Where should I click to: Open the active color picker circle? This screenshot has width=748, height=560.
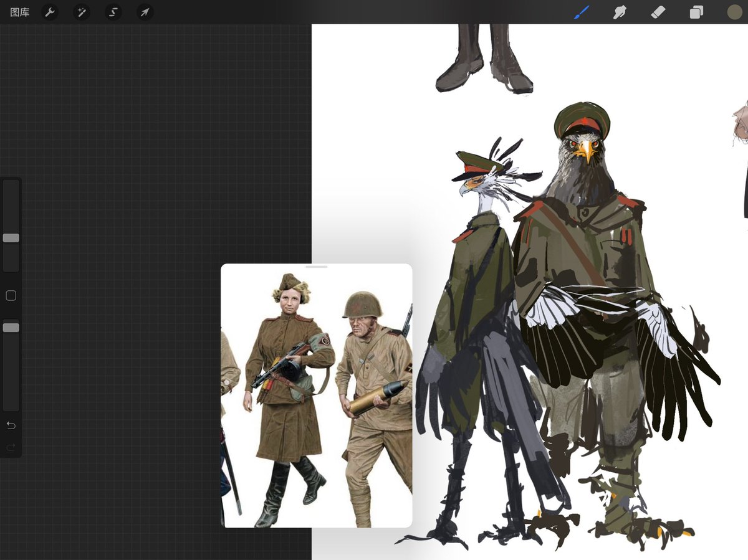pos(735,12)
